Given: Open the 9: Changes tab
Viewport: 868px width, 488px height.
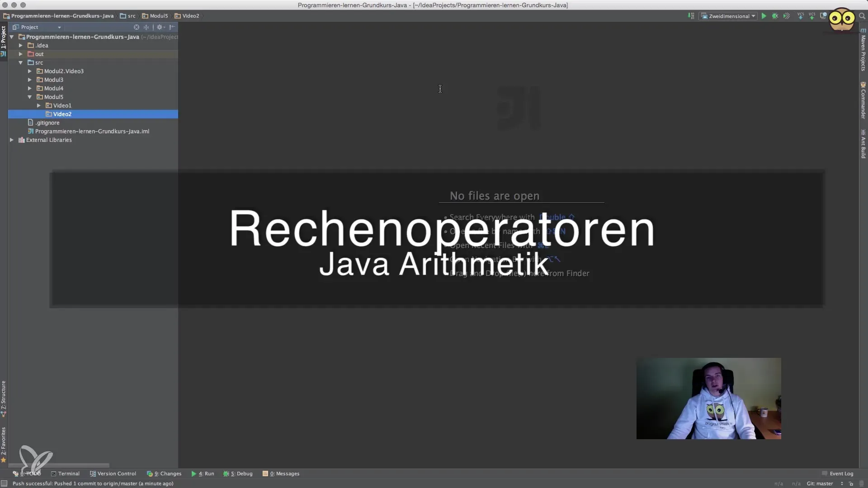Looking at the screenshot, I should [x=164, y=474].
